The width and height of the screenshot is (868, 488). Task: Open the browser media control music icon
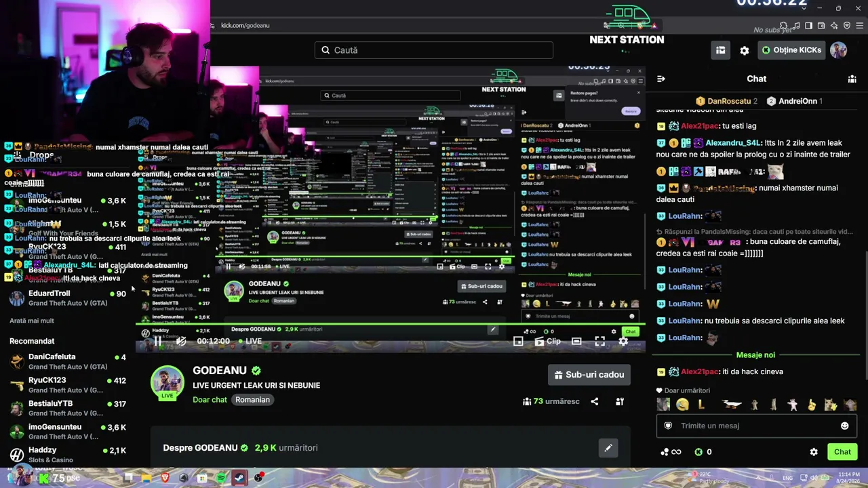coord(796,26)
